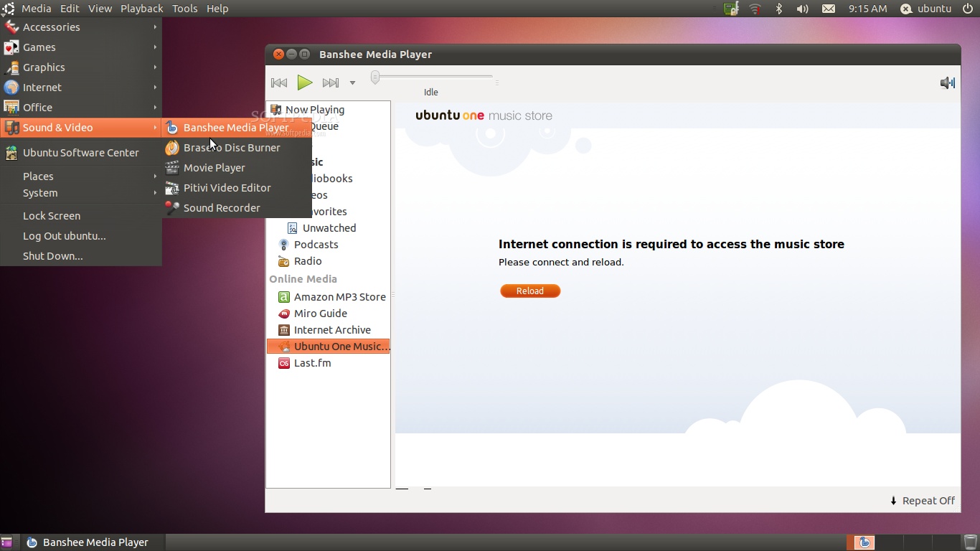Open the Bluetooth indicator
This screenshot has width=980, height=551.
pyautogui.click(x=778, y=9)
